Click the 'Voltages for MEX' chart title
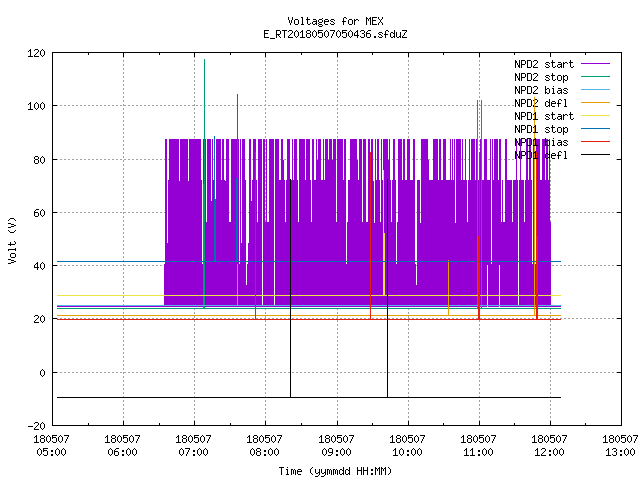The width and height of the screenshot is (640, 480). click(x=335, y=21)
